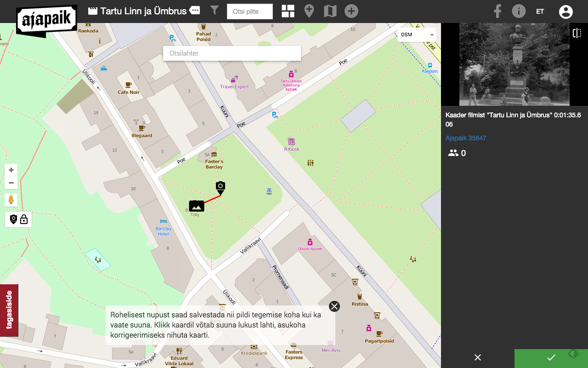Click the geotaggers people count icon

[453, 153]
